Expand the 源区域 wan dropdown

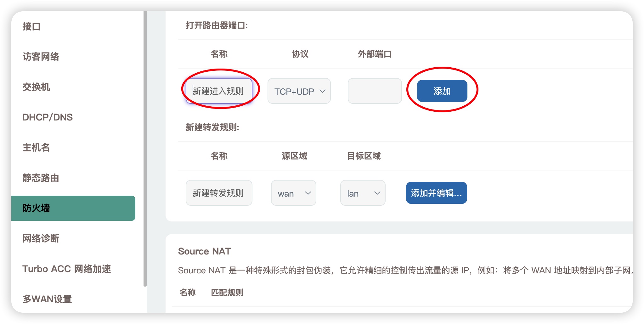click(293, 193)
